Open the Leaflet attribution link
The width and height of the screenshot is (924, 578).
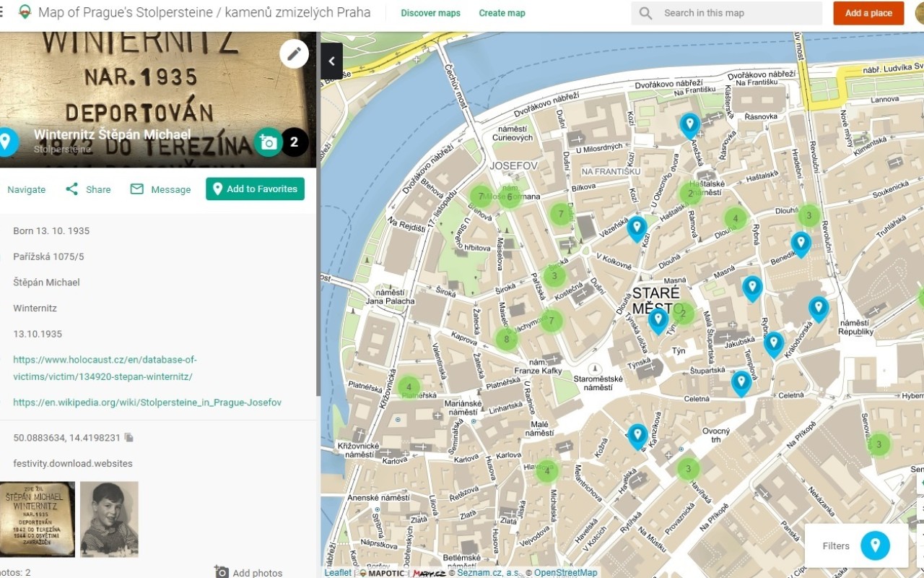[338, 573]
